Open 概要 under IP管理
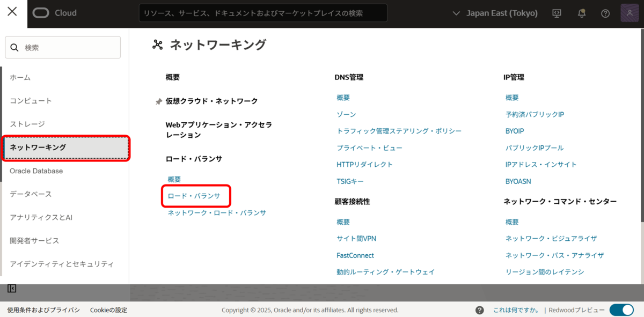The width and height of the screenshot is (644, 317). [513, 98]
